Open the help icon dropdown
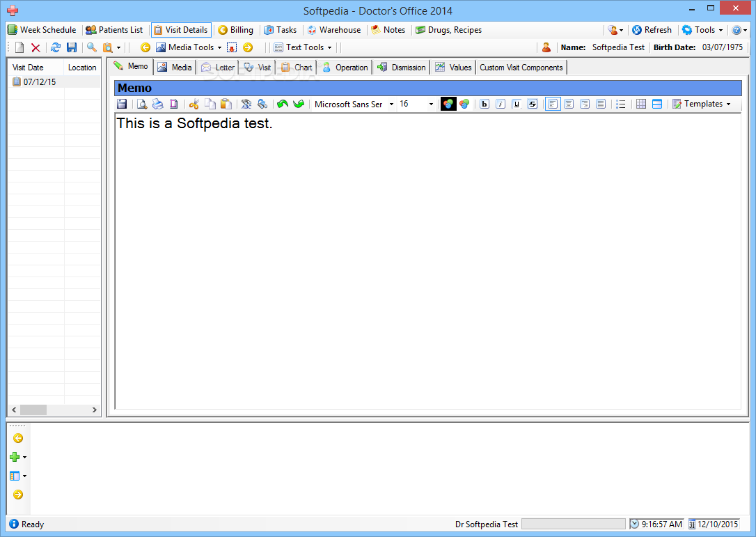The image size is (756, 537). pyautogui.click(x=739, y=30)
